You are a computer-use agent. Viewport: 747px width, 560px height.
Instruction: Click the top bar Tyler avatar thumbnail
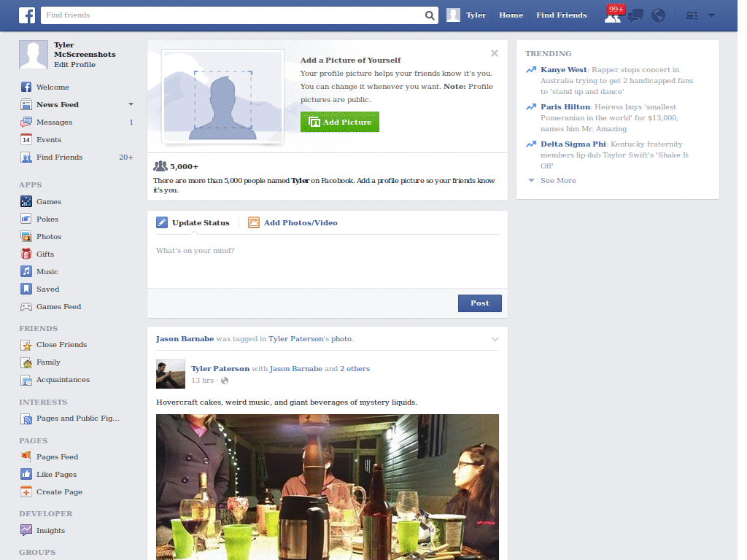453,15
